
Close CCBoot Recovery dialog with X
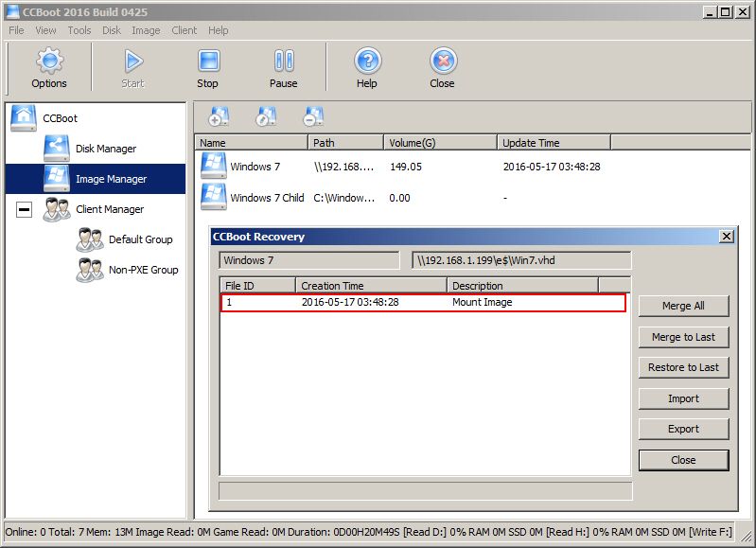(x=726, y=237)
